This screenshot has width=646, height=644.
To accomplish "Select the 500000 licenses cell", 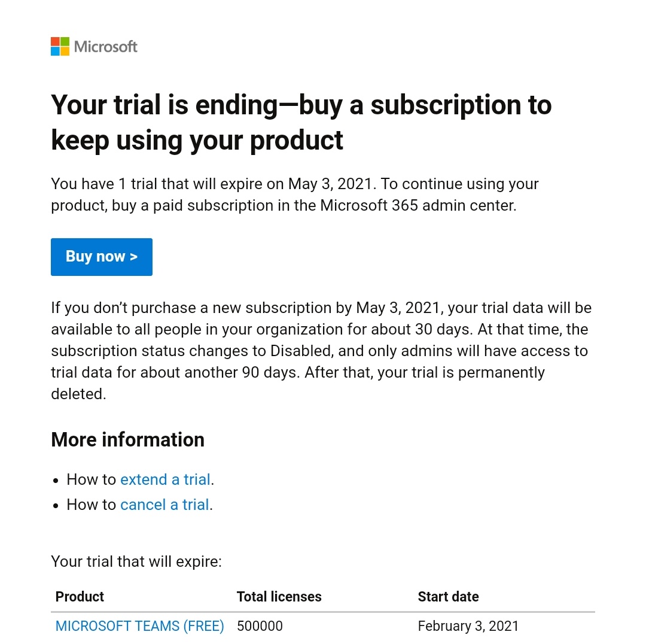I will (260, 626).
